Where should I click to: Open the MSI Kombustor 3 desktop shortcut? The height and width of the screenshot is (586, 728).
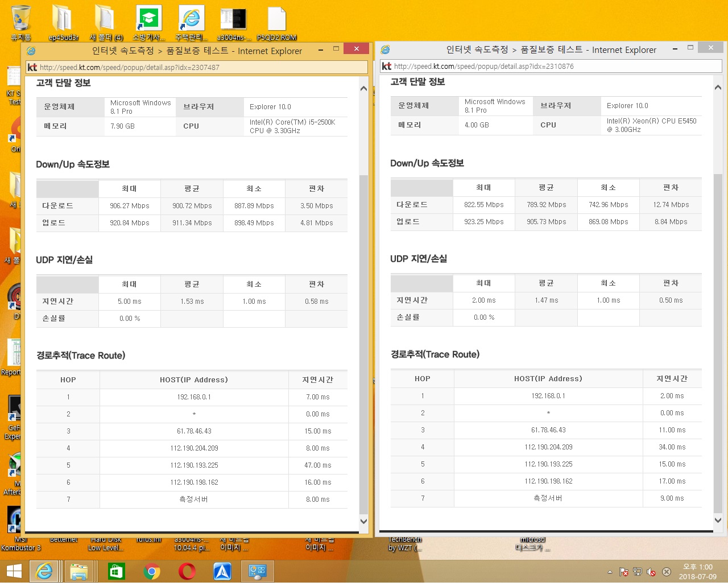(20, 529)
